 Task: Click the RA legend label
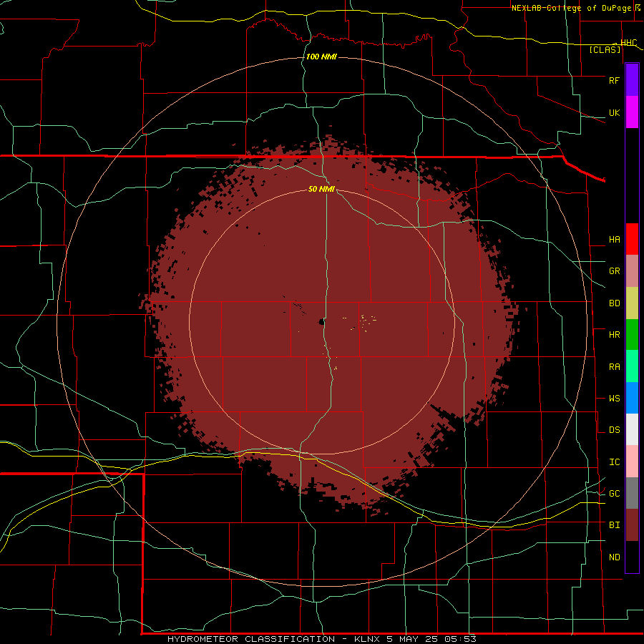pyautogui.click(x=614, y=367)
